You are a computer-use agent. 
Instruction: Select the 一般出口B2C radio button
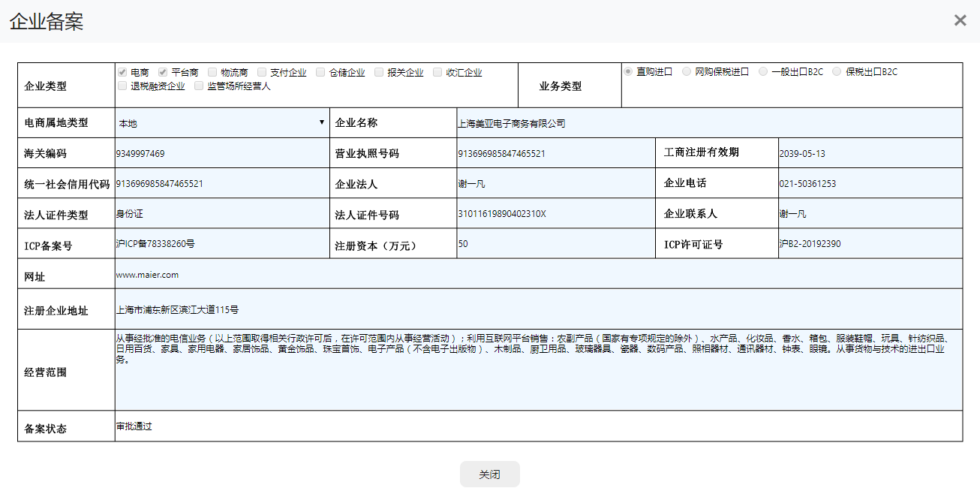(763, 72)
